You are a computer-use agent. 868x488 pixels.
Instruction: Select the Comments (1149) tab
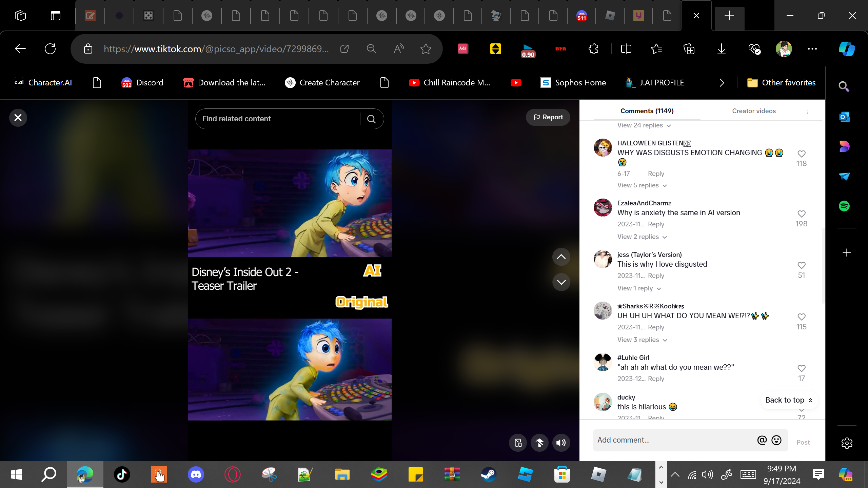pos(647,111)
